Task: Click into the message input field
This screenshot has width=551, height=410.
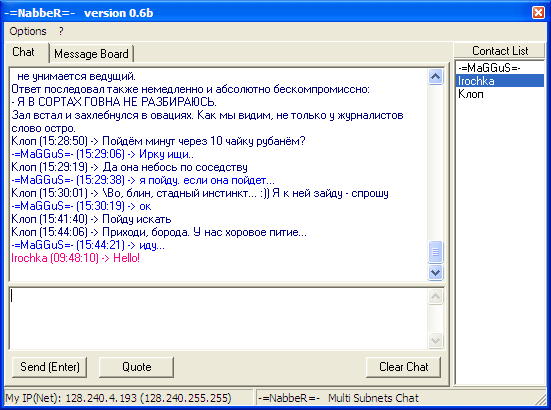Action: pyautogui.click(x=219, y=318)
